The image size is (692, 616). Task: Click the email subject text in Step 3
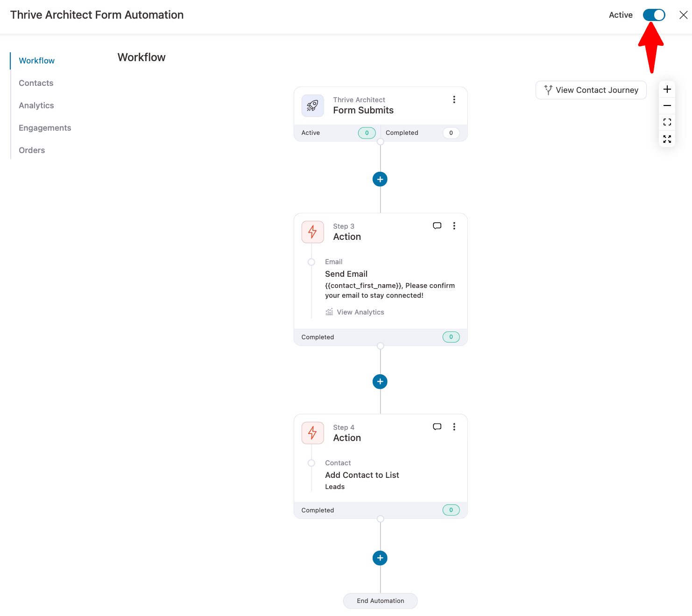(390, 290)
